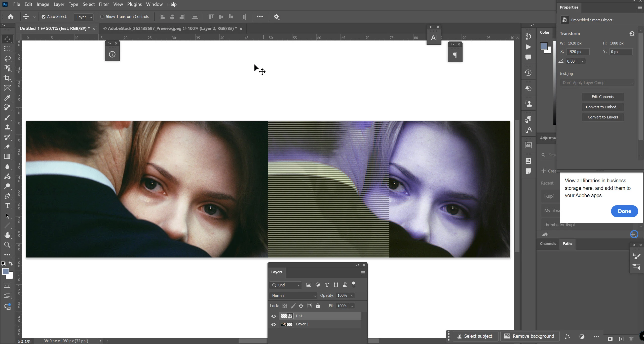Click the lock all layer icon
The height and width of the screenshot is (344, 644).
pyautogui.click(x=318, y=306)
